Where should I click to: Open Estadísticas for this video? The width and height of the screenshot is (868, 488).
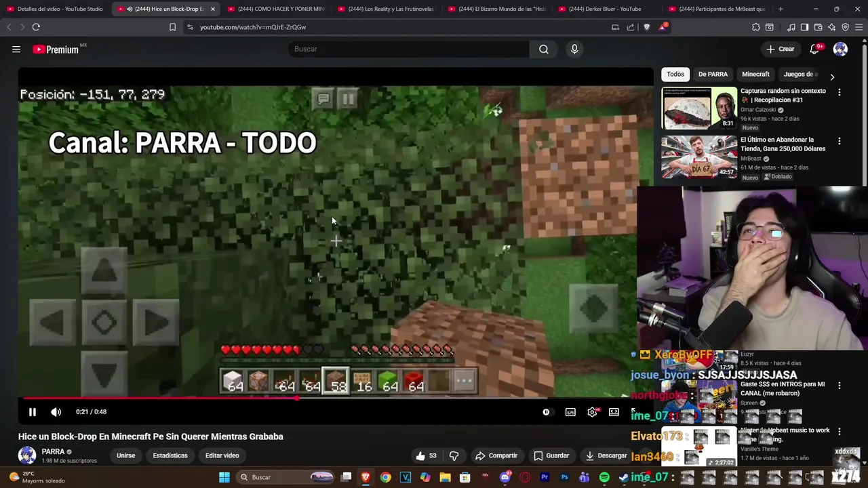coord(170,455)
